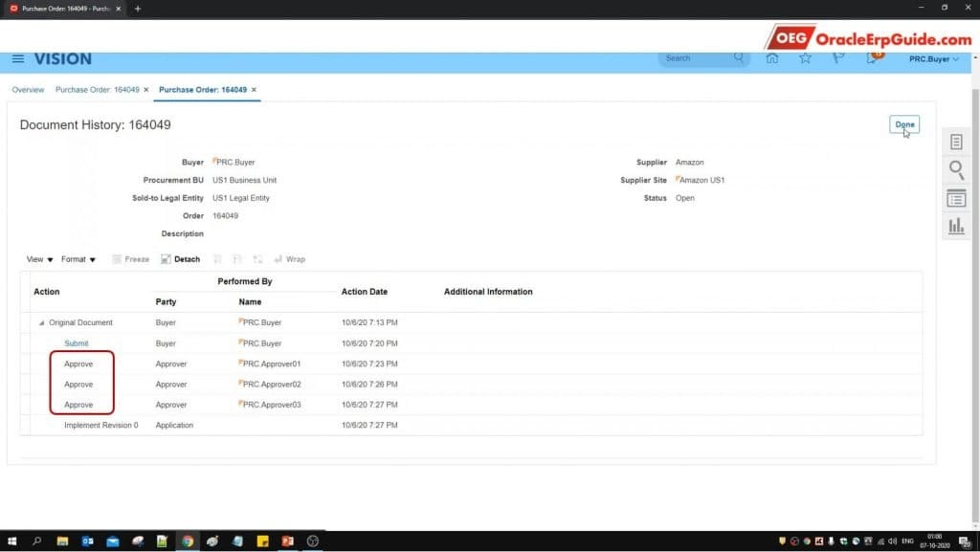Image resolution: width=980 pixels, height=552 pixels.
Task: Click the Home icon in the top bar
Action: click(x=772, y=58)
